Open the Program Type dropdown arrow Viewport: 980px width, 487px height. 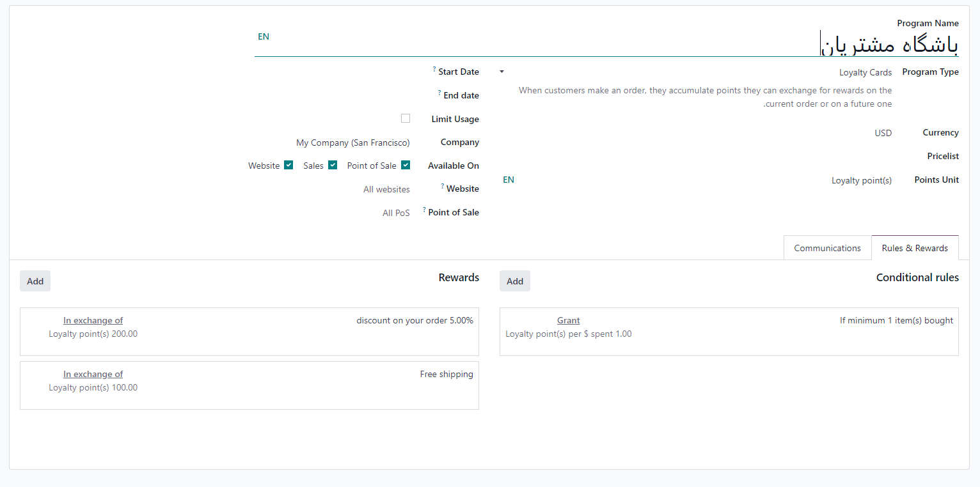(x=502, y=72)
